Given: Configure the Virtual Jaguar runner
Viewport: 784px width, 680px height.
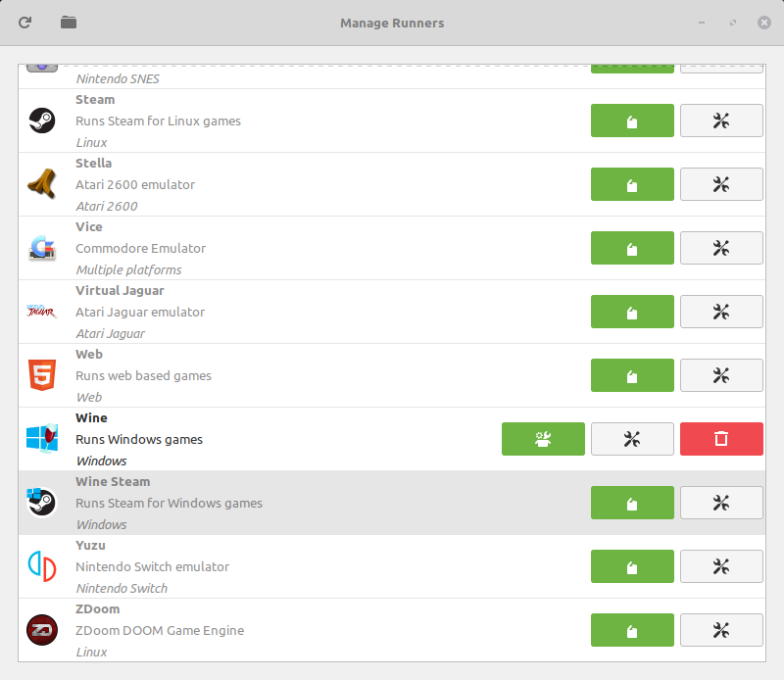Looking at the screenshot, I should coord(721,312).
